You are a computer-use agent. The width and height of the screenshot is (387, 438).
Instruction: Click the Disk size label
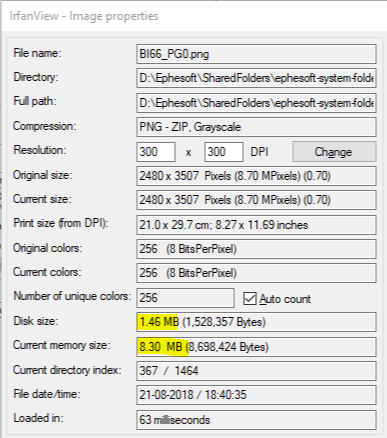pyautogui.click(x=36, y=321)
